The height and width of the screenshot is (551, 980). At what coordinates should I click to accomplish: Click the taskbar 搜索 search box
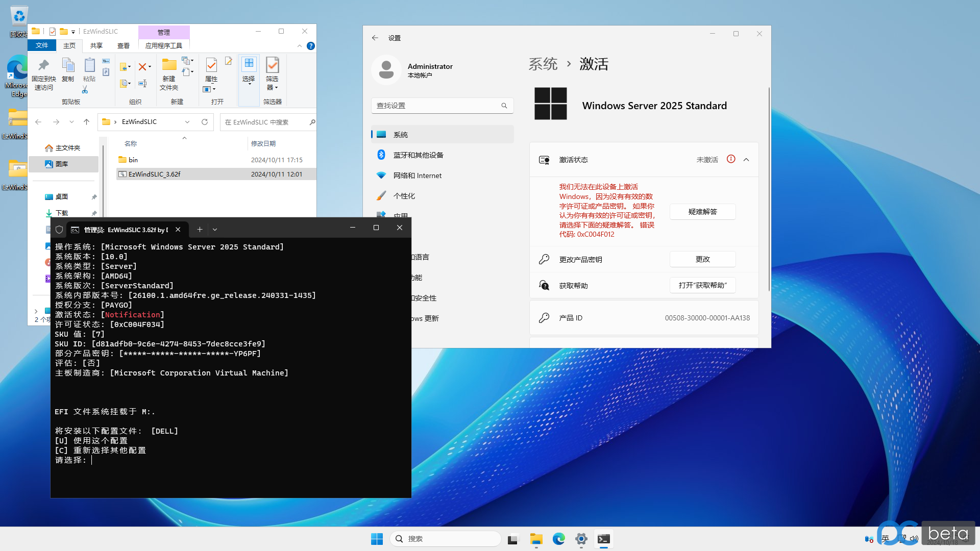[445, 539]
